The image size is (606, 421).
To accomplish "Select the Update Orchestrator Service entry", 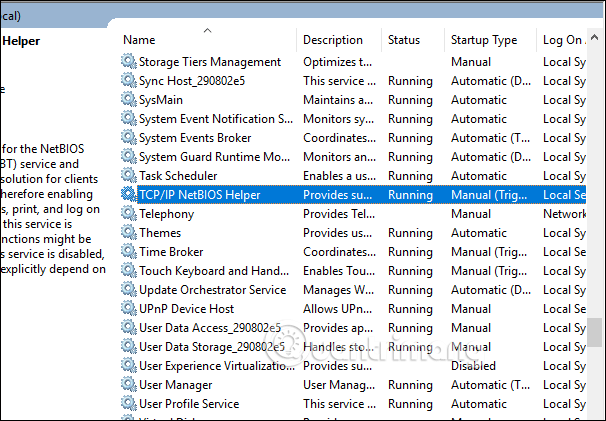I will click(x=212, y=290).
